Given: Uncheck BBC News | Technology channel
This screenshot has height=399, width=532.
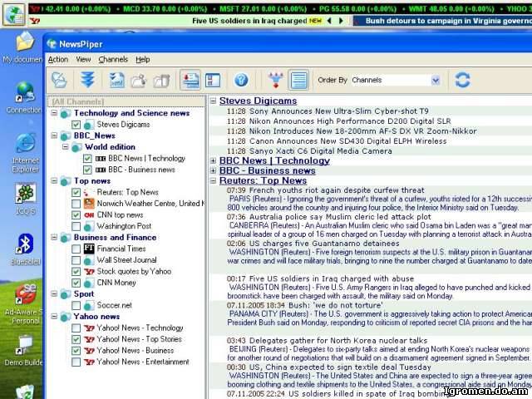Looking at the screenshot, I should pyautogui.click(x=87, y=159).
